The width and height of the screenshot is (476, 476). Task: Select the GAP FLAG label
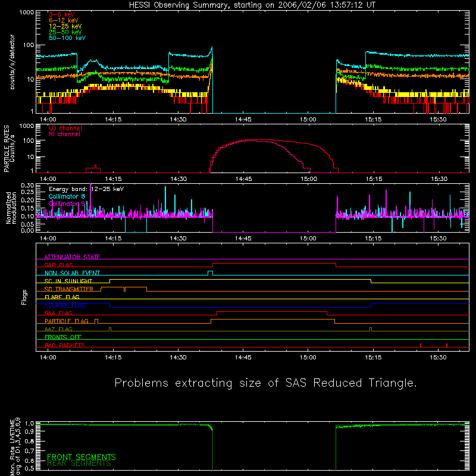58,265
